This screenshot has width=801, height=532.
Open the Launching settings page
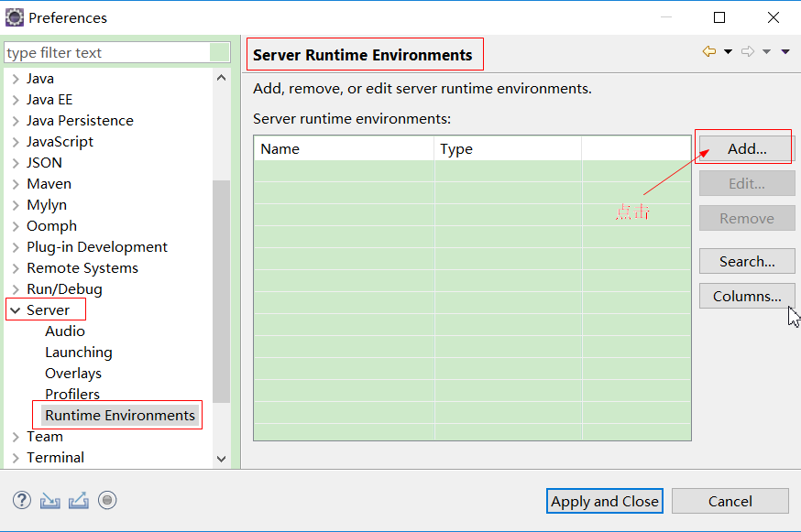[79, 352]
